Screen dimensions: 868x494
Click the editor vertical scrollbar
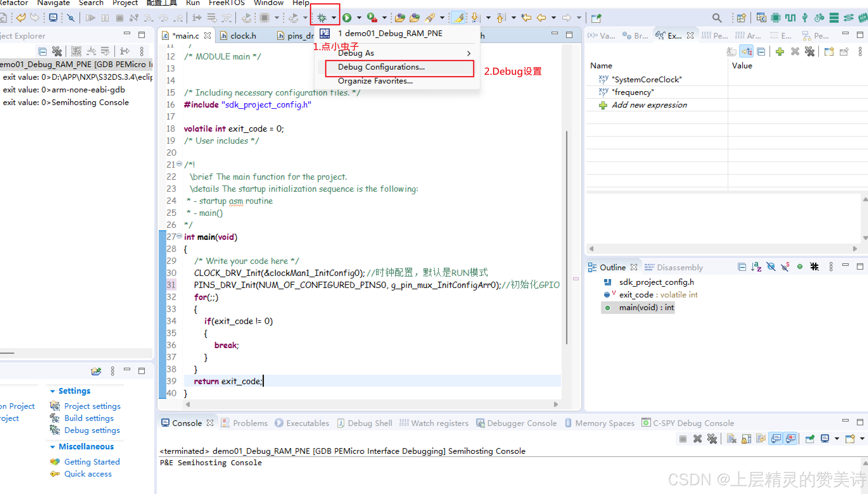pos(566,237)
